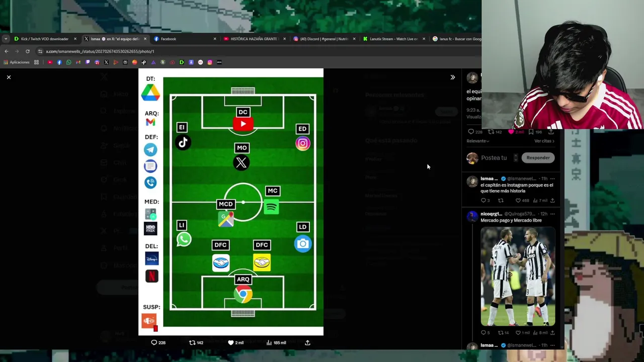The image size is (644, 362).
Task: Switch to the lanus fc Google search tab
Action: point(457,39)
